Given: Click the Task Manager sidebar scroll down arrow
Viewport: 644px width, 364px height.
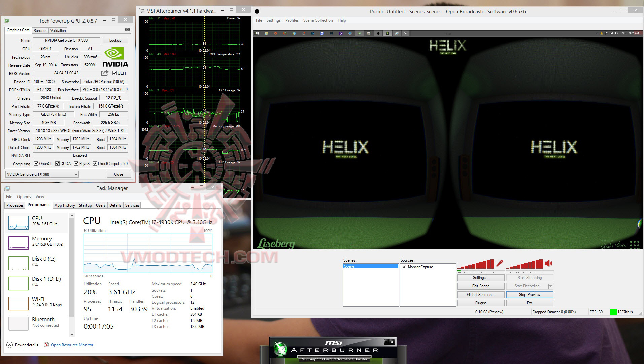Looking at the screenshot, I should 72,334.
